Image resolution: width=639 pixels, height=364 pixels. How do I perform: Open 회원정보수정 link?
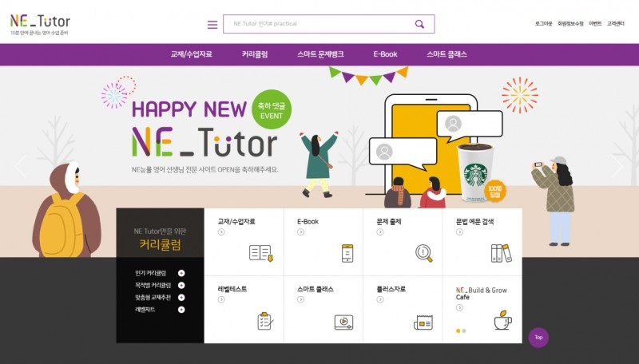click(570, 24)
